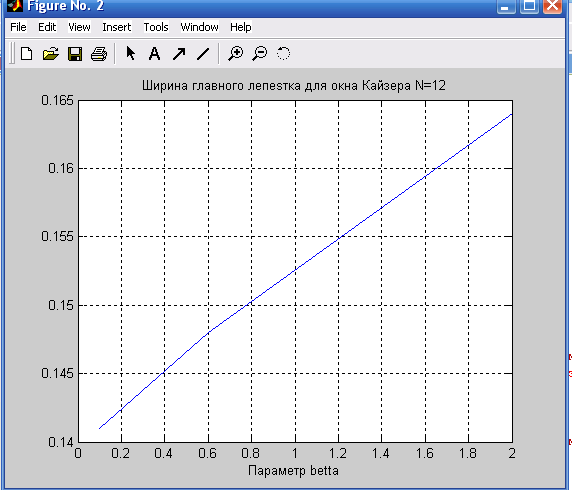Select the x-axis label Параметр betta
572x490 pixels.
(x=293, y=471)
